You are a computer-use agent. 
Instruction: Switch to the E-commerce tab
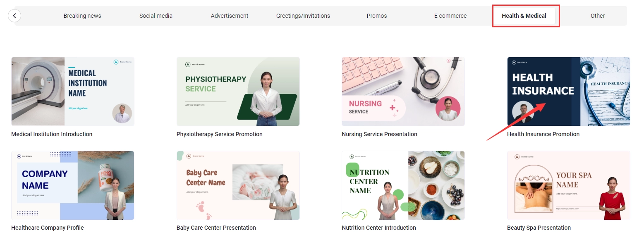450,16
